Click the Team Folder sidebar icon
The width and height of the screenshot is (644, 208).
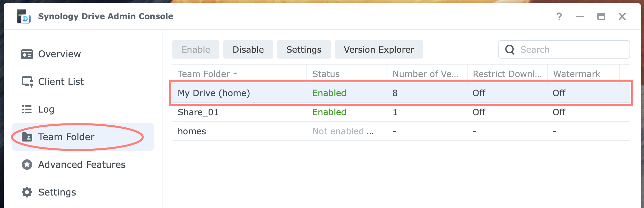coord(27,137)
